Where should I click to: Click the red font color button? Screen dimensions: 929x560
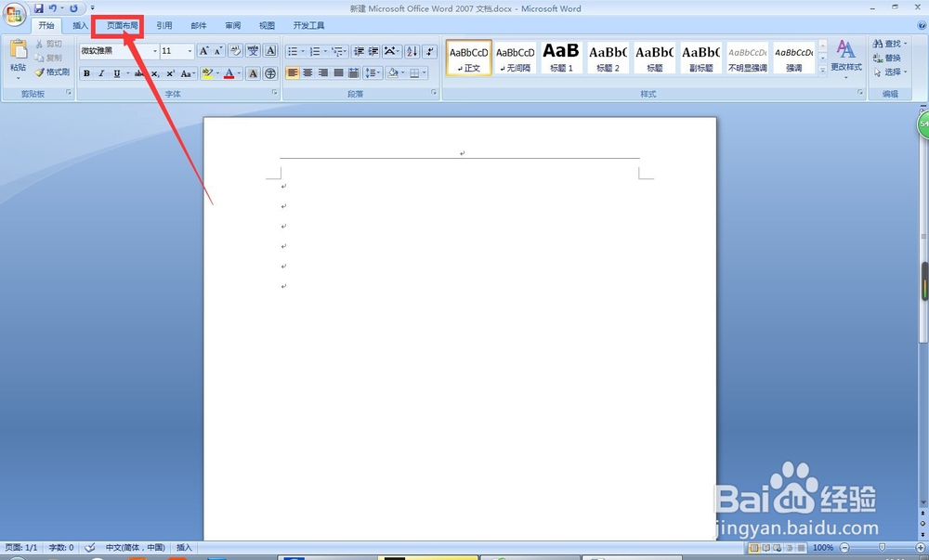[229, 73]
